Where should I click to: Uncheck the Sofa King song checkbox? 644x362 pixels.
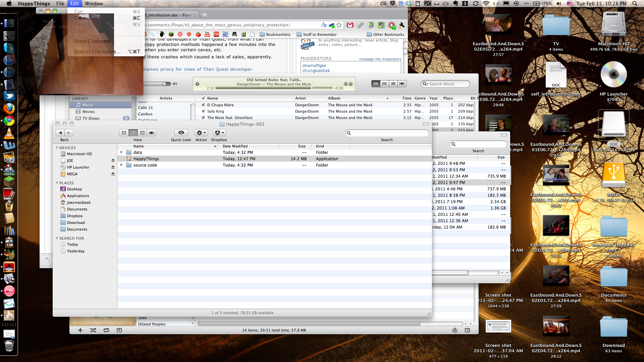click(x=203, y=111)
